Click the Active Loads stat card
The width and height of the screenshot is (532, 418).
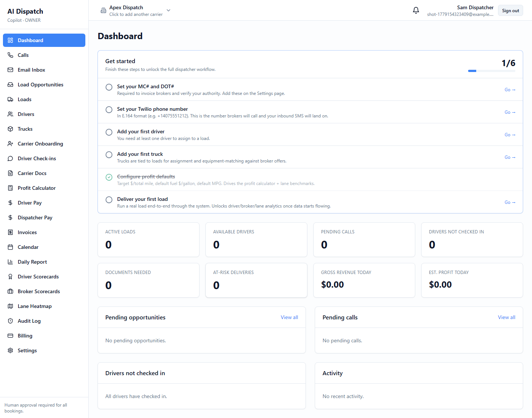point(149,240)
